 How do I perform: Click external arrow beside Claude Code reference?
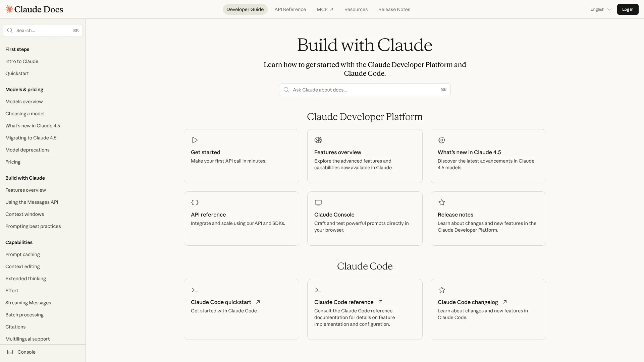pyautogui.click(x=380, y=302)
